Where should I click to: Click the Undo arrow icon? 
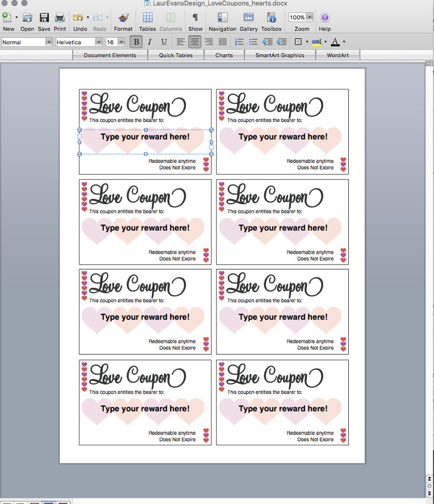click(x=78, y=17)
